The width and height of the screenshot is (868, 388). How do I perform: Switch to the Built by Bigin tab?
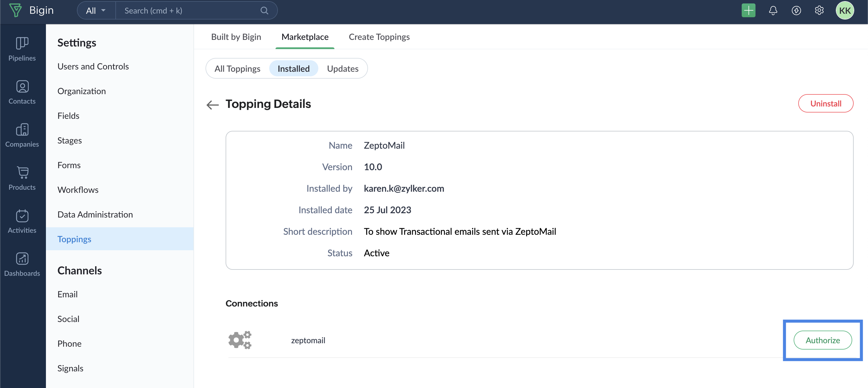[236, 37]
